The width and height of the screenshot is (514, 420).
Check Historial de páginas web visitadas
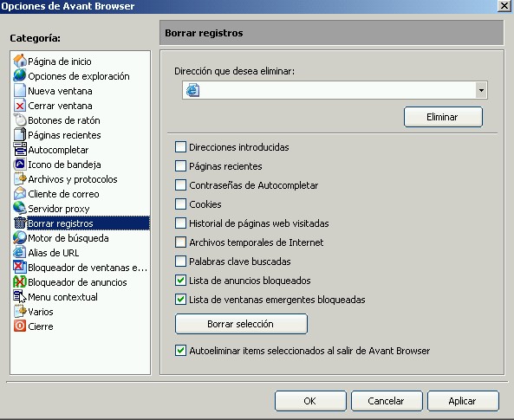180,223
